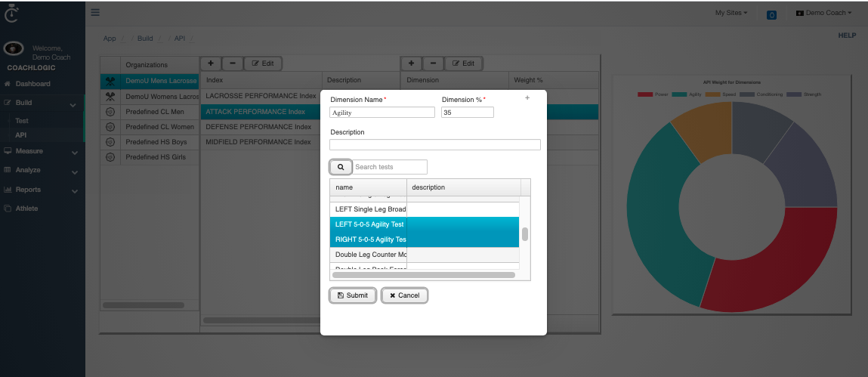Click the Dimension Name input field
The image size is (868, 377).
[382, 113]
